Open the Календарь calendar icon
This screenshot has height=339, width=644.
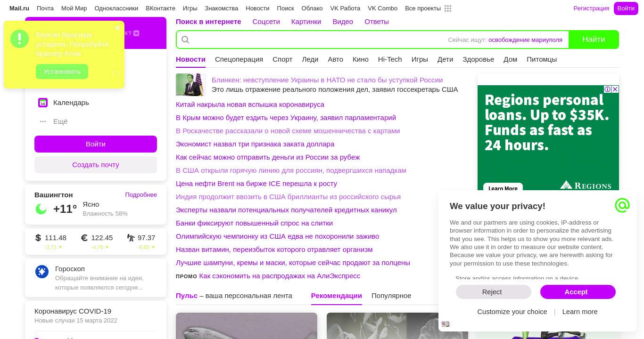43,103
